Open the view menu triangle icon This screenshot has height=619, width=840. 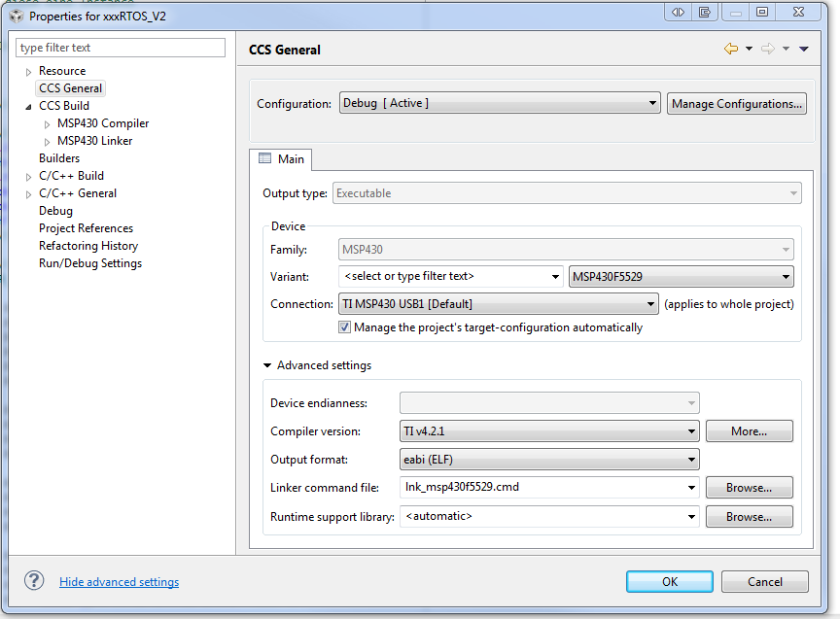point(804,49)
